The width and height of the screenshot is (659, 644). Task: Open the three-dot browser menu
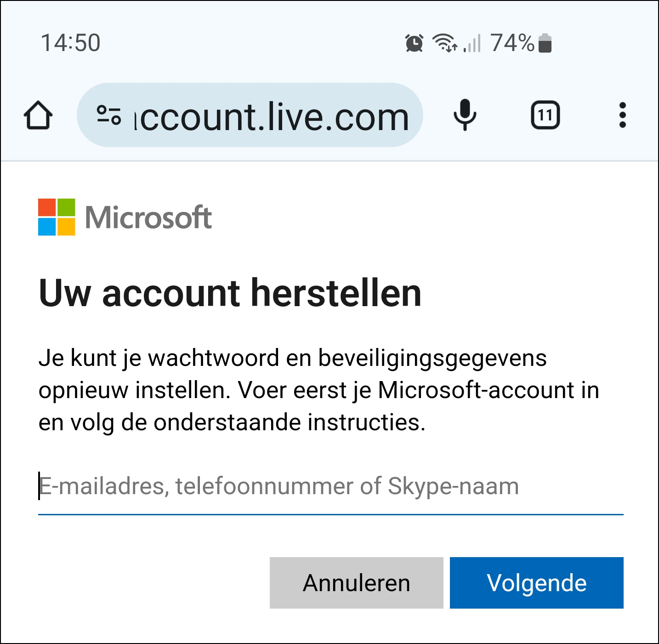coord(622,115)
